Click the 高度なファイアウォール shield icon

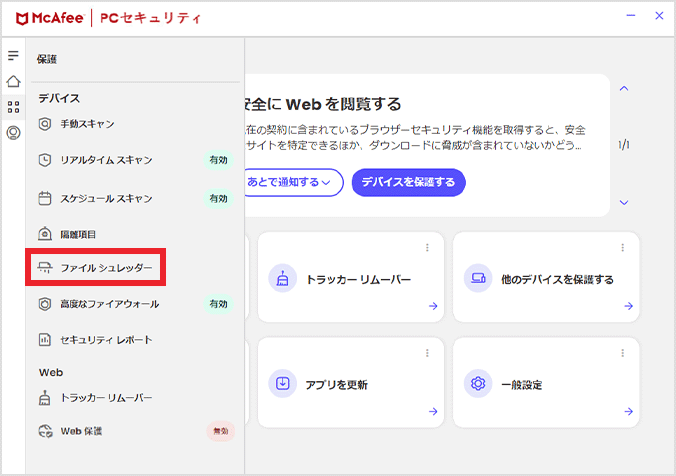(45, 304)
